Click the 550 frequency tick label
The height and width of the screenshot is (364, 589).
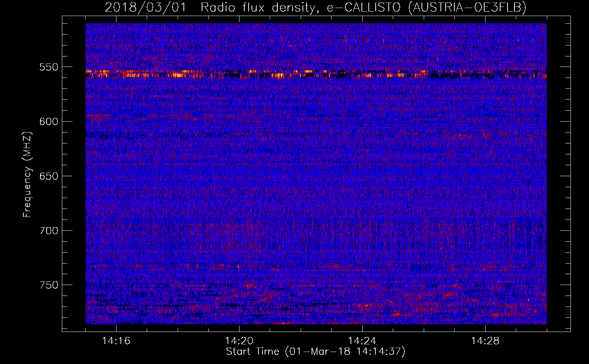pos(49,67)
